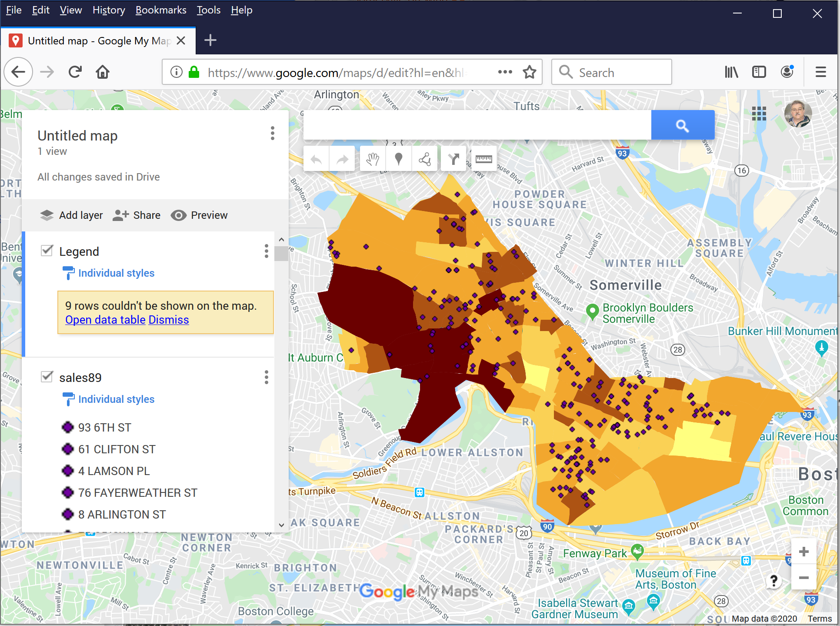This screenshot has width=840, height=626.
Task: Click the add directions tool
Action: pos(453,159)
